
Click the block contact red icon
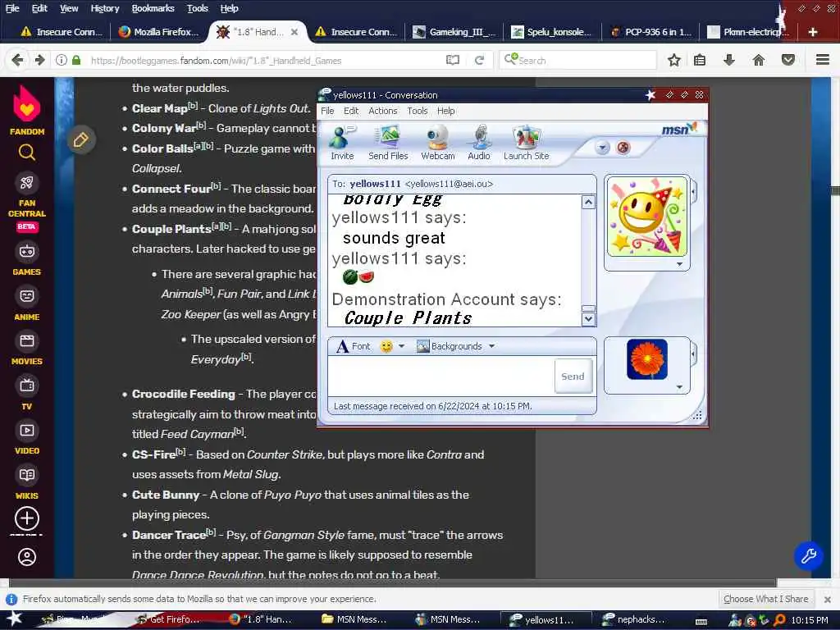coord(623,148)
